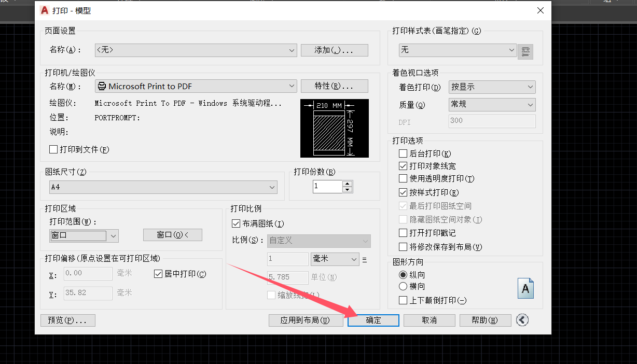637x364 pixels.
Task: Toggle 打印对象线宽 checkbox
Action: point(403,166)
